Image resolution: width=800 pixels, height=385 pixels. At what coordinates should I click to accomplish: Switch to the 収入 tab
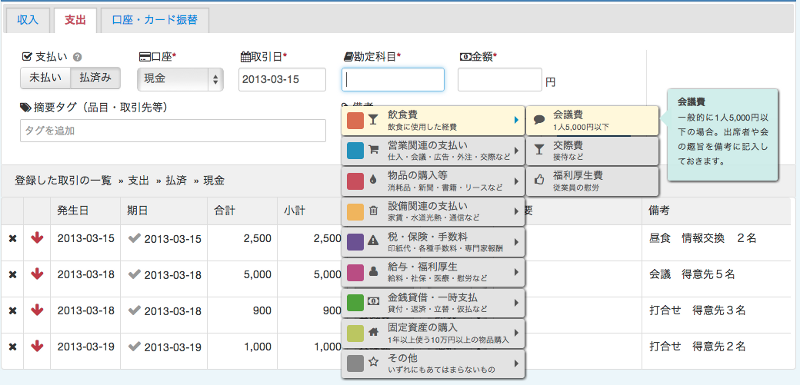click(28, 20)
